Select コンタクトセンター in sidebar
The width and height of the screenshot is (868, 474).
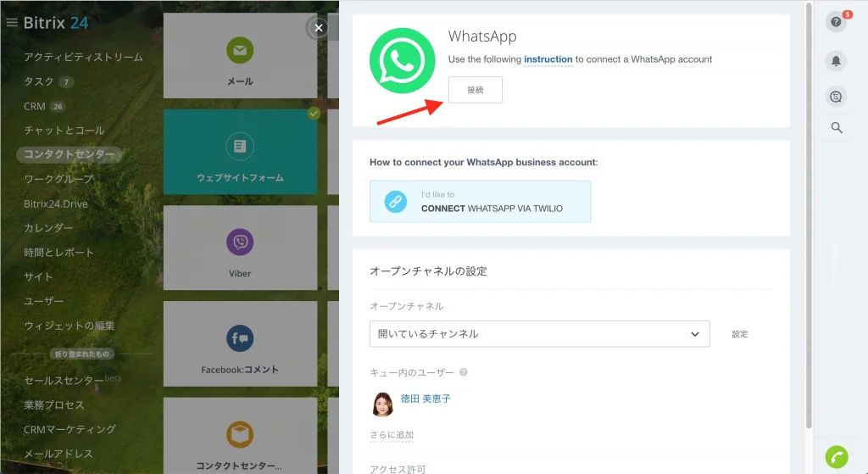click(x=70, y=154)
